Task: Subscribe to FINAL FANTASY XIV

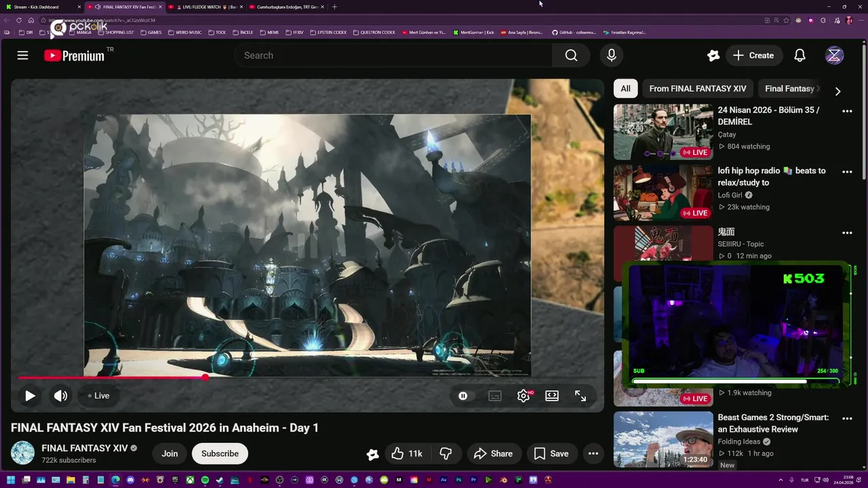Action: (220, 453)
